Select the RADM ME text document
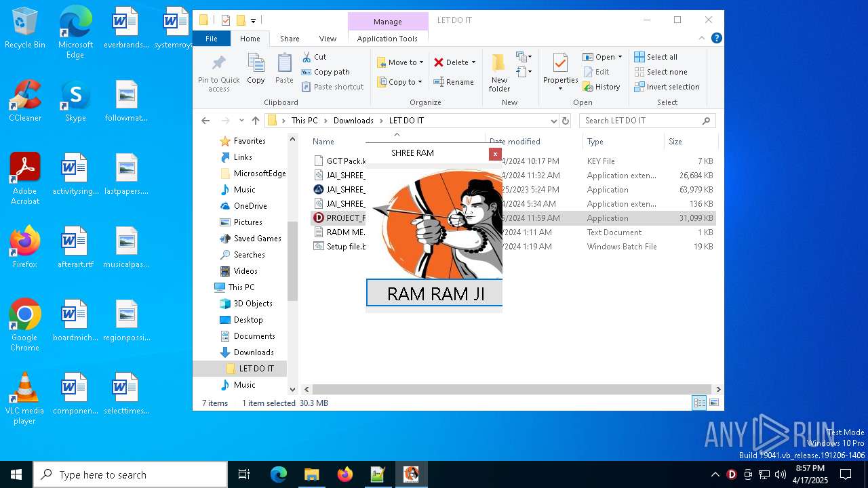The width and height of the screenshot is (868, 488). coord(513,232)
